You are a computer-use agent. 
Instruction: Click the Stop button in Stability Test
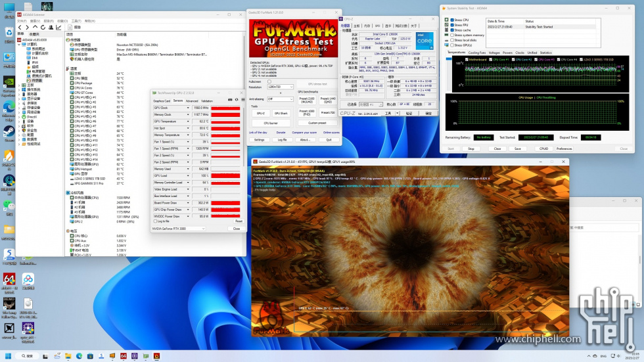tap(471, 148)
